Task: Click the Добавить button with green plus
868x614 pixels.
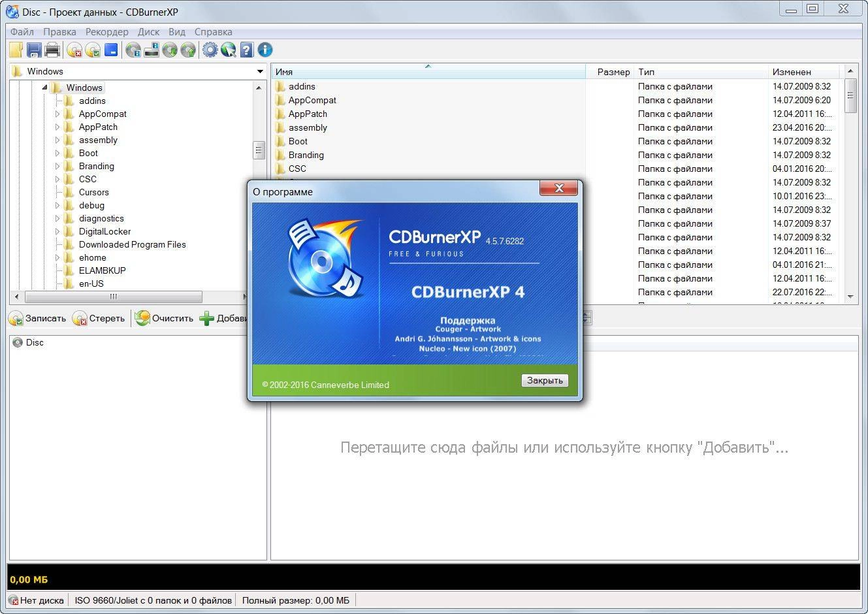Action: tap(223, 318)
